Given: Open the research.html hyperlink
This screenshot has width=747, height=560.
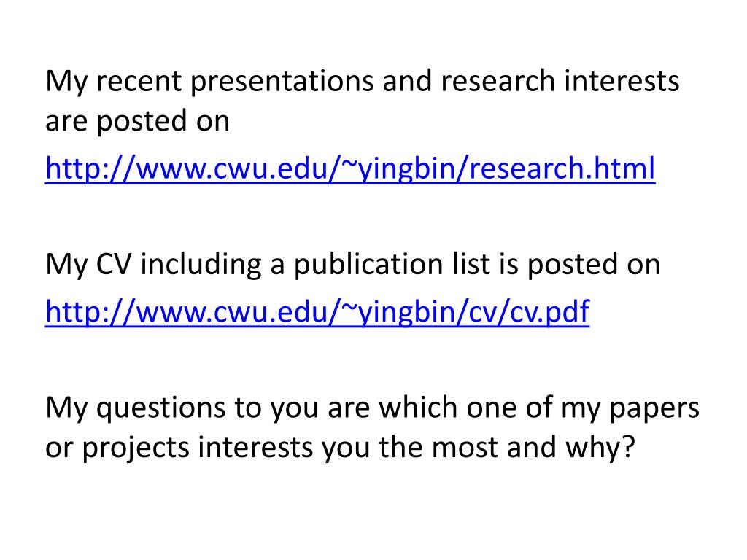Looking at the screenshot, I should click(x=350, y=168).
